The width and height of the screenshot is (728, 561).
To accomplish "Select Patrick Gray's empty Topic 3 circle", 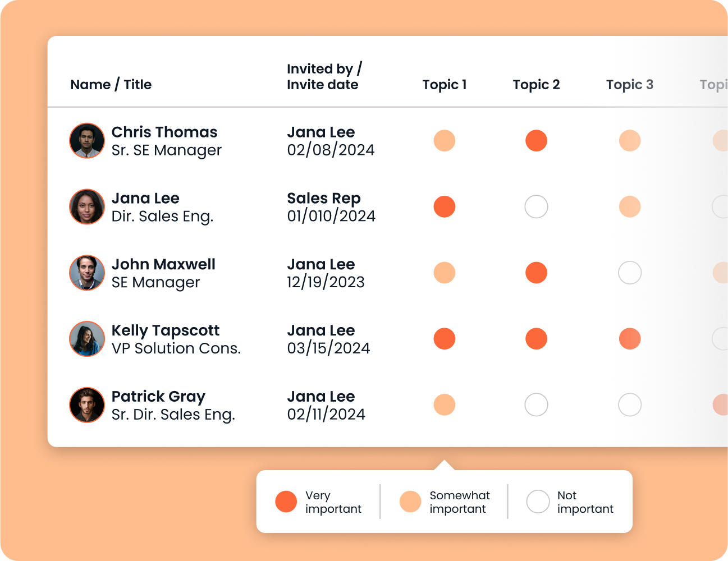I will [x=630, y=404].
